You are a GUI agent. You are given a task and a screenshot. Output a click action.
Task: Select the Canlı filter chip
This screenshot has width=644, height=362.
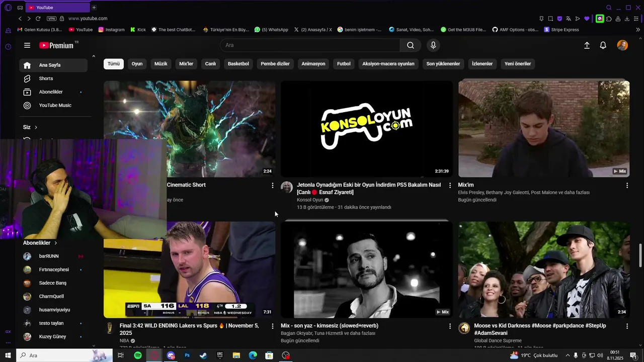(x=210, y=64)
